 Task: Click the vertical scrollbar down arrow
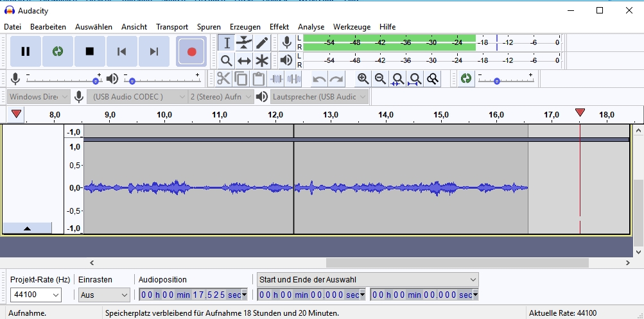[x=638, y=252]
